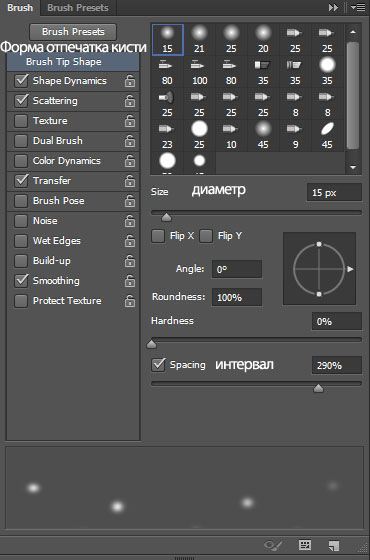Open the Color Dynamics settings
The height and width of the screenshot is (560, 370).
pyautogui.click(x=67, y=161)
